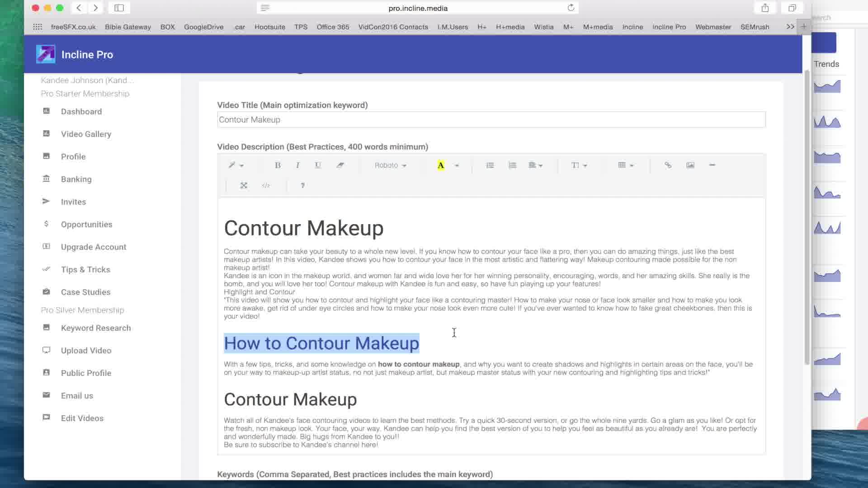868x488 pixels.
Task: Open a new tab with plus button
Action: (x=804, y=27)
